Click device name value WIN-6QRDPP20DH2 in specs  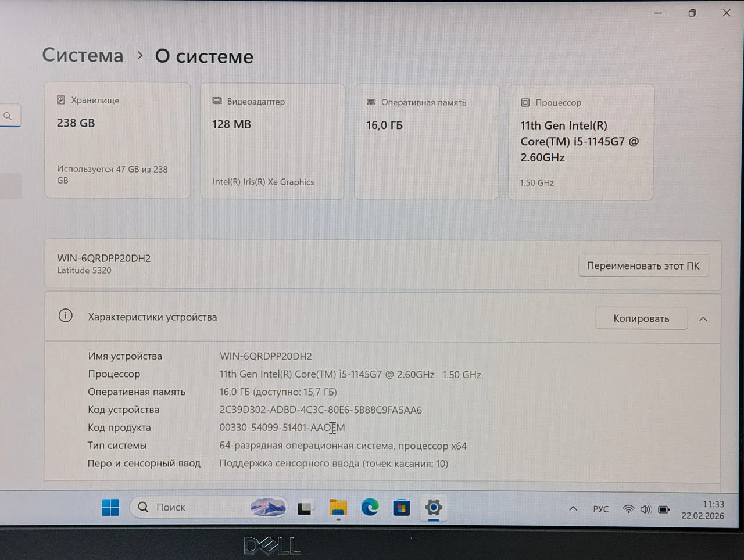click(266, 356)
